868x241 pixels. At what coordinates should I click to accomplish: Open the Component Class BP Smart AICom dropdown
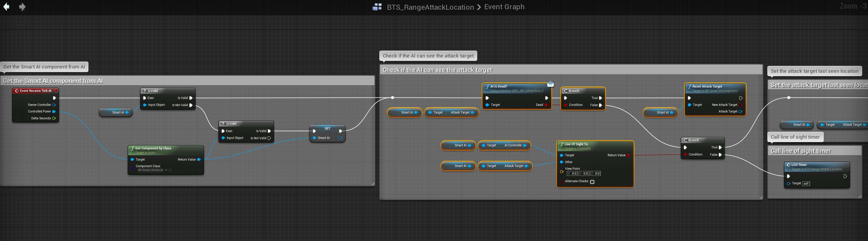coord(150,170)
